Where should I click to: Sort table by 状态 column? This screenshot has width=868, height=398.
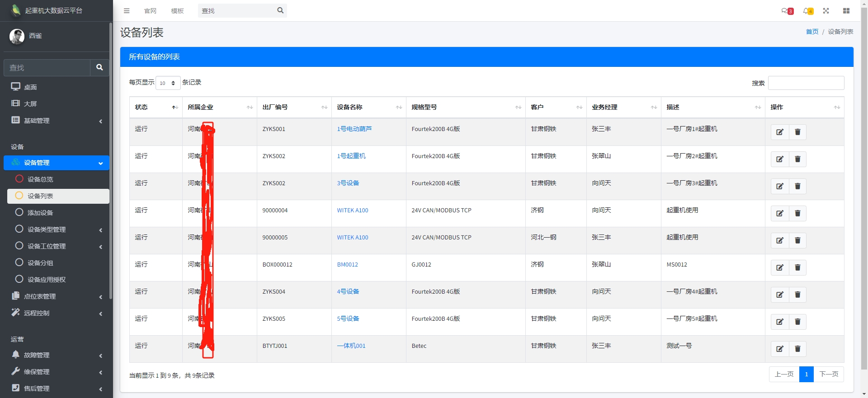click(156, 108)
